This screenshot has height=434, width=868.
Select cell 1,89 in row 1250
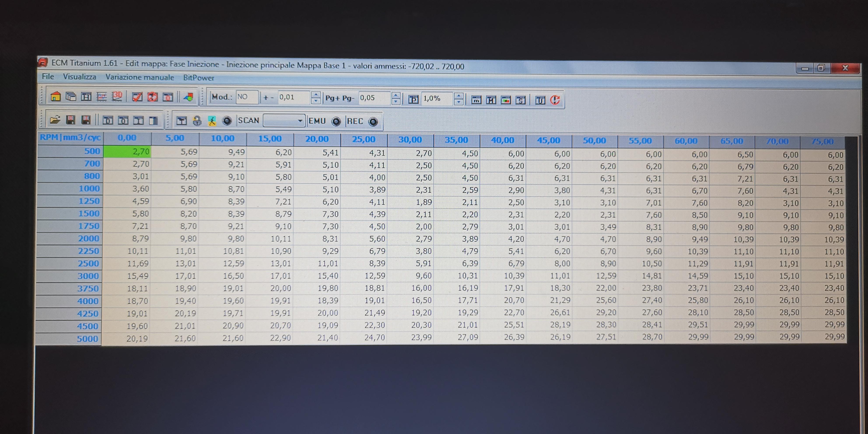[410, 202]
